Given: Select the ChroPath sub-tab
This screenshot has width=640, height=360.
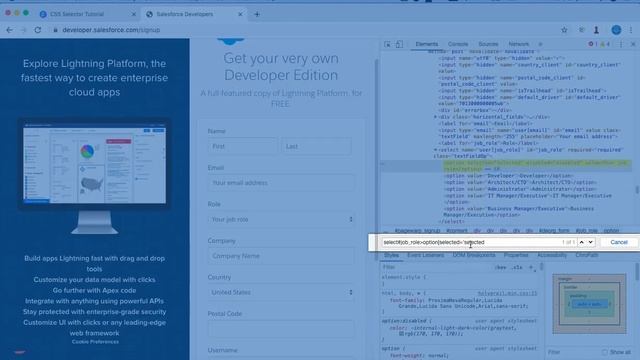Looking at the screenshot, I should (587, 255).
